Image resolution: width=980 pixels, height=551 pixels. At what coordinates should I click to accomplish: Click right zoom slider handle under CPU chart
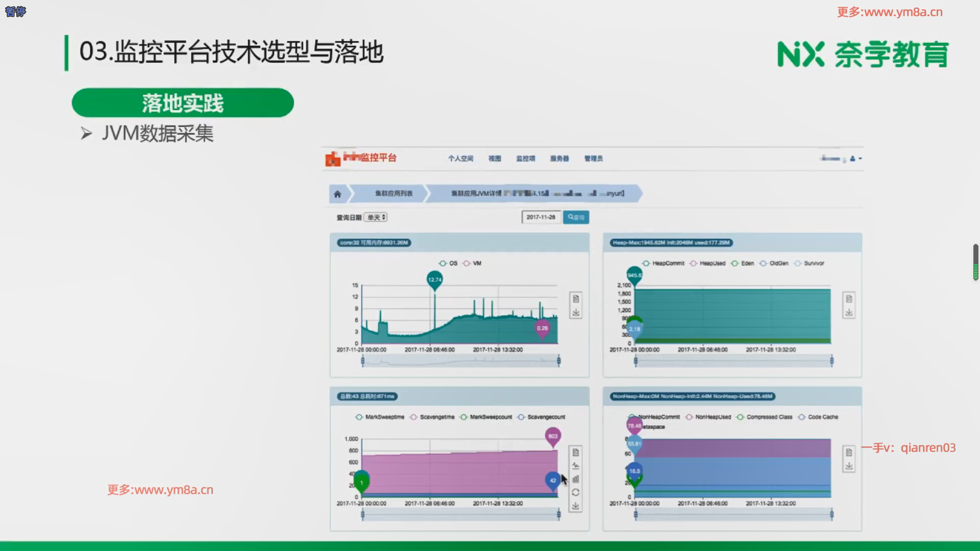(x=558, y=361)
